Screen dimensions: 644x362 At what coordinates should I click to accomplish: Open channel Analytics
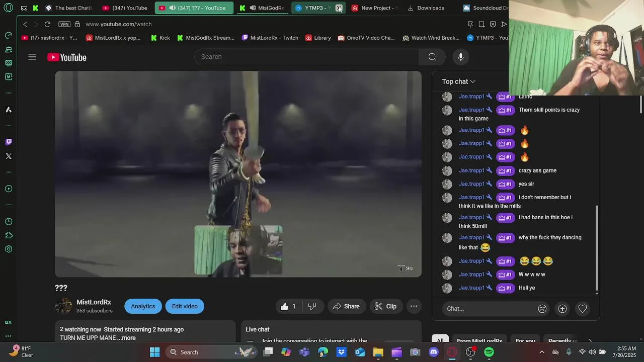point(143,306)
